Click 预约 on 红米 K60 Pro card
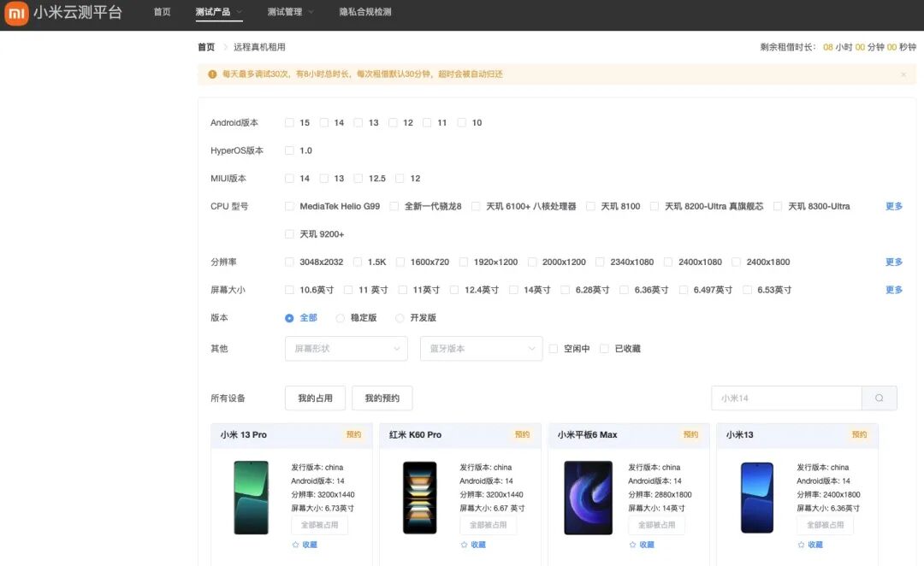Screen dimensions: 924x566 522,434
